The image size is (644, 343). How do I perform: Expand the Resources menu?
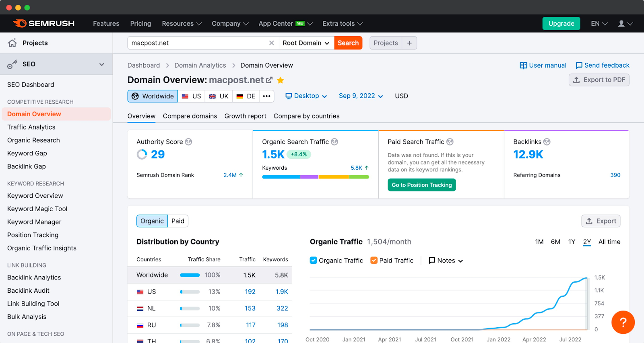pos(182,24)
